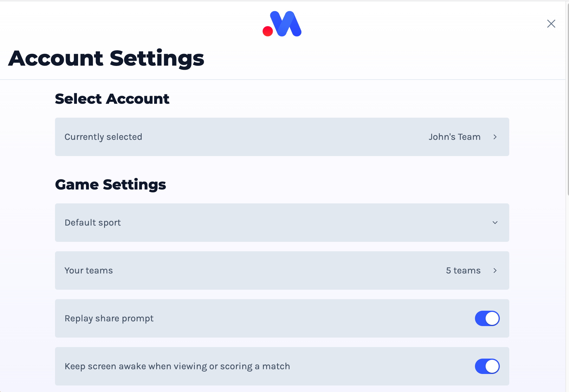Viewport: 569px width, 392px height.
Task: Click the Account Settings page heading
Action: (106, 58)
